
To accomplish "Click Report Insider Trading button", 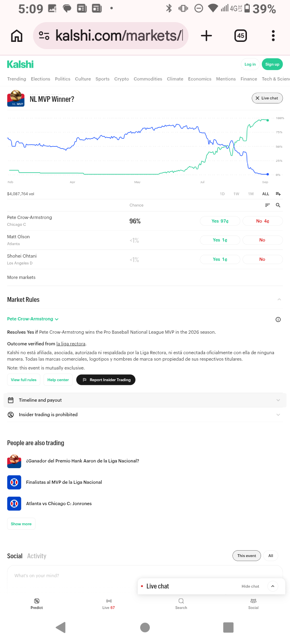I will point(106,380).
